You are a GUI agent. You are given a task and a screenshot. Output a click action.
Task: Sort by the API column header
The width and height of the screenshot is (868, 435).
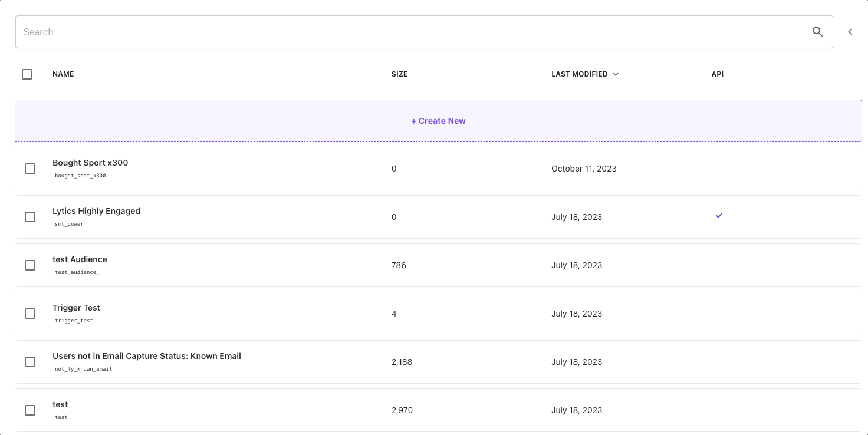(718, 74)
